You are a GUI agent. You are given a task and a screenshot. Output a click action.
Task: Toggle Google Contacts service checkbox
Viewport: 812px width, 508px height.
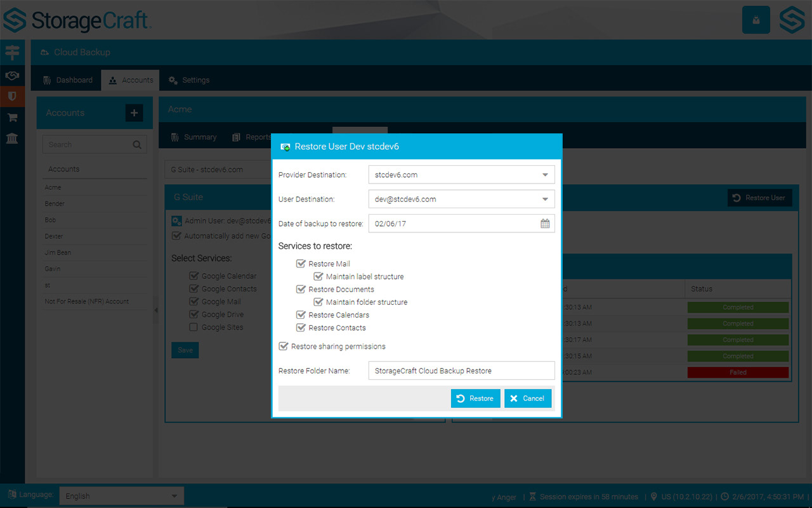coord(193,288)
